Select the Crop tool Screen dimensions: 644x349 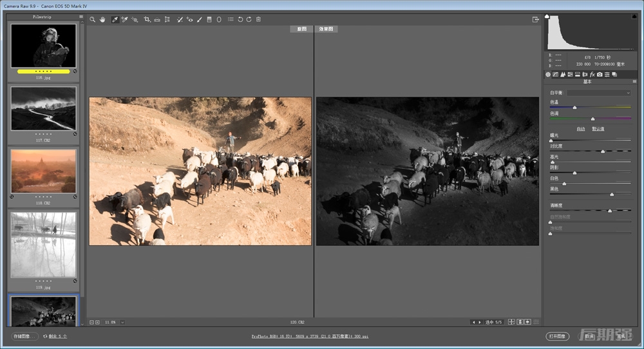(147, 19)
